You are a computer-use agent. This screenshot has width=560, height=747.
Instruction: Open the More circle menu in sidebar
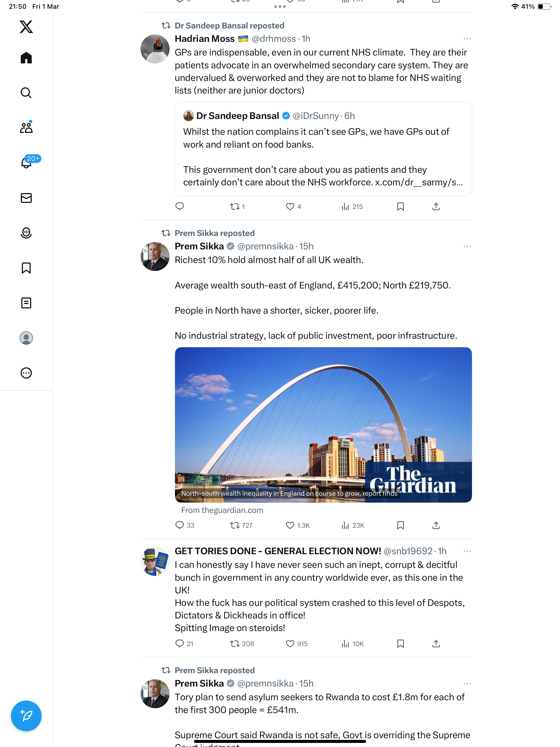coord(26,373)
